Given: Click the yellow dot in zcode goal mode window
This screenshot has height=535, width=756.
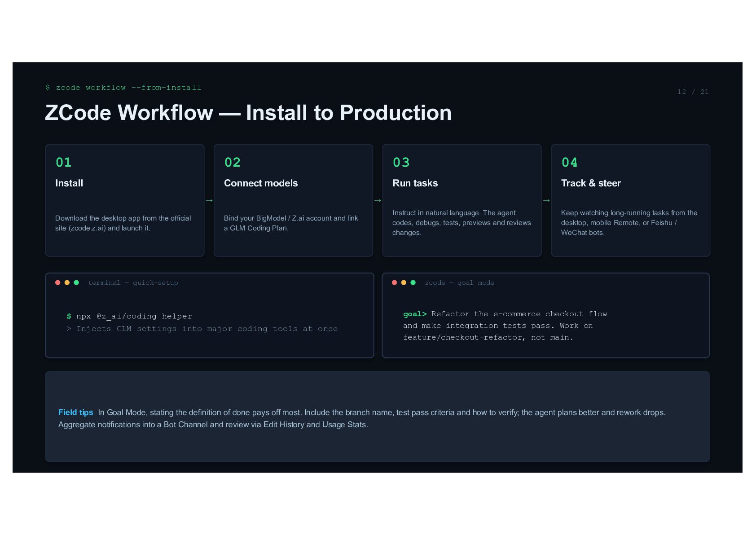Looking at the screenshot, I should pyautogui.click(x=404, y=283).
